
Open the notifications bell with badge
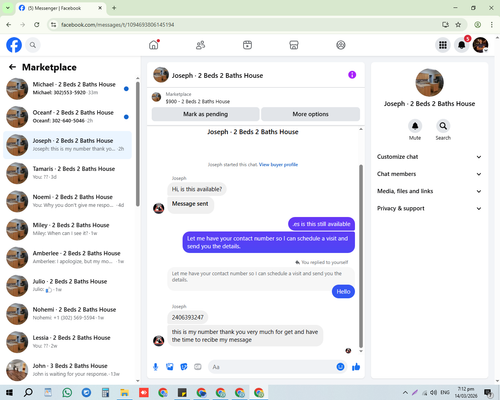[x=462, y=45]
